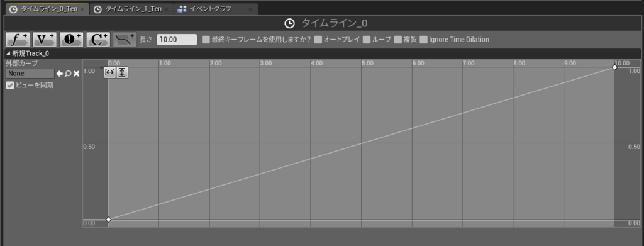Close the タイムライン_0 tab
644x246 pixels.
[x=82, y=9]
